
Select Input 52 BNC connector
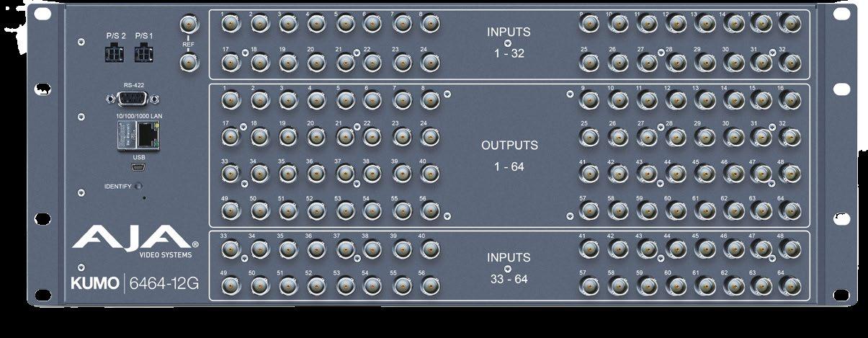click(316, 286)
